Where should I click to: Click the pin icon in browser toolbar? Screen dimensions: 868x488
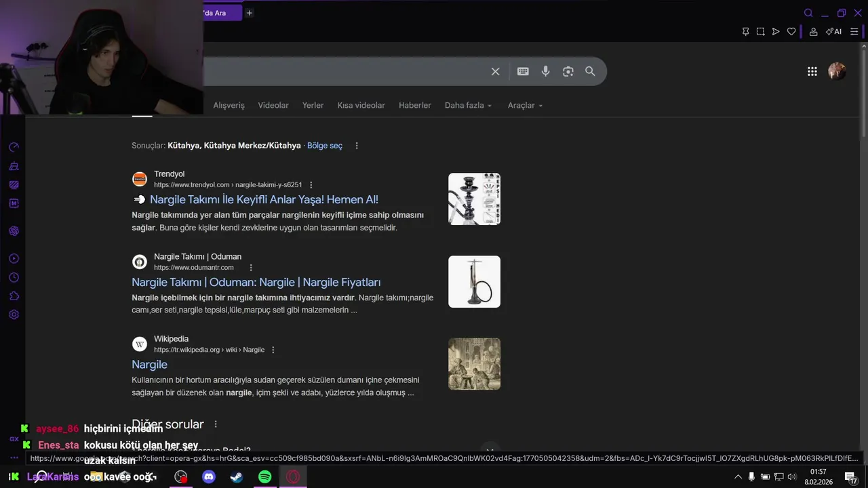point(745,32)
